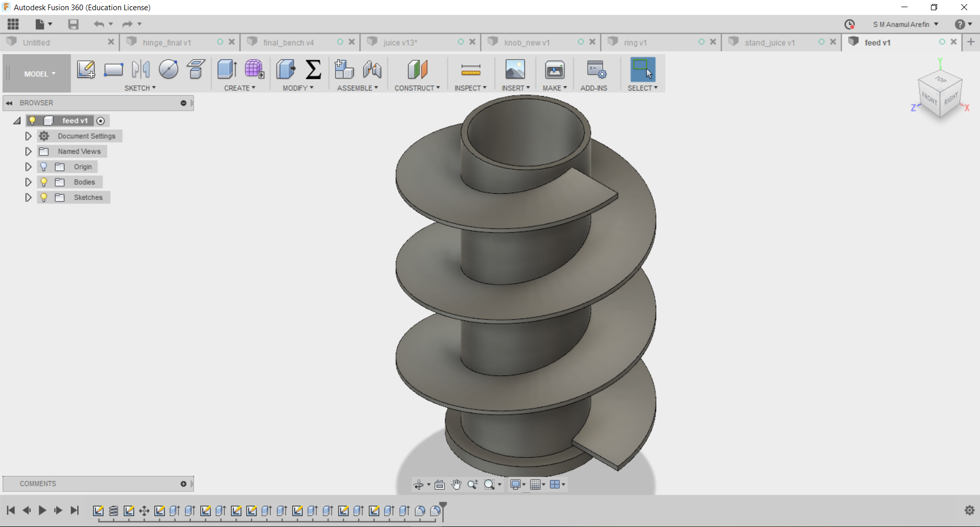The image size is (980, 527).
Task: Open the Measure tool under Inspect
Action: click(x=470, y=70)
